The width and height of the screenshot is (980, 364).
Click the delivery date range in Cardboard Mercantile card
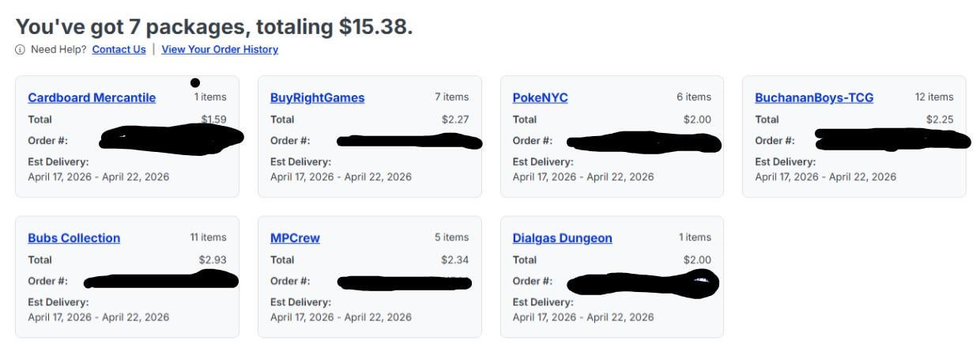click(98, 176)
